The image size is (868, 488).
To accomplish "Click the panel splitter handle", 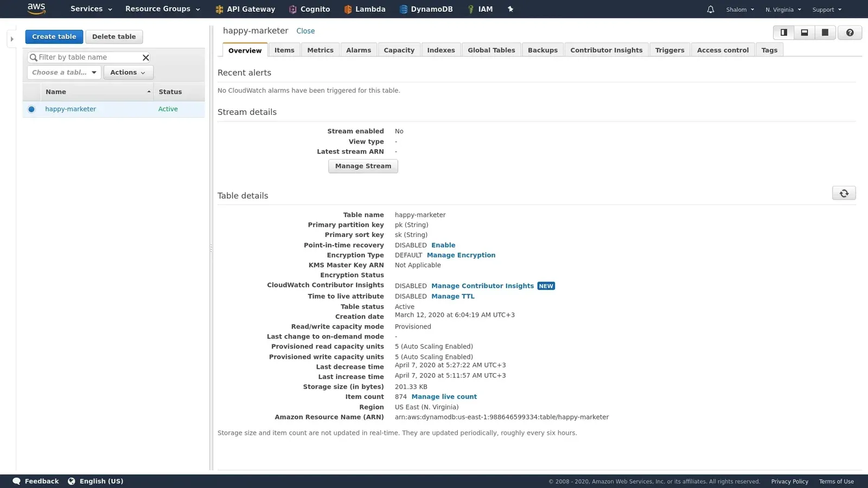I will click(211, 248).
